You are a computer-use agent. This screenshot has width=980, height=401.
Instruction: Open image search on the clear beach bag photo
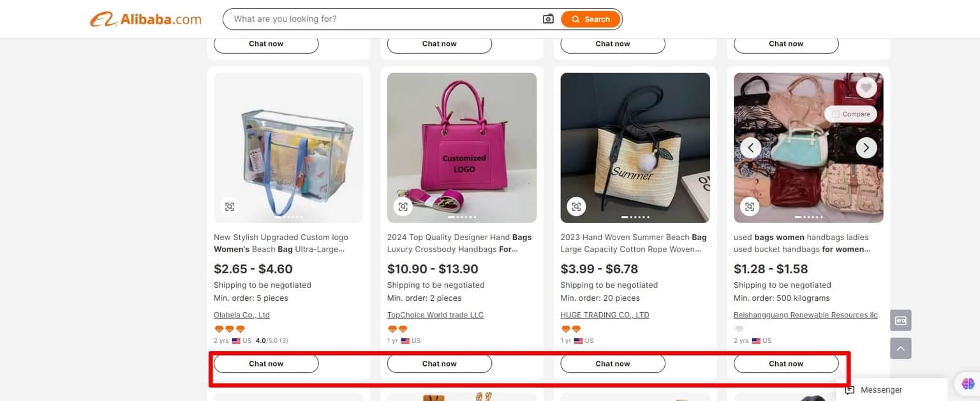[x=230, y=206]
